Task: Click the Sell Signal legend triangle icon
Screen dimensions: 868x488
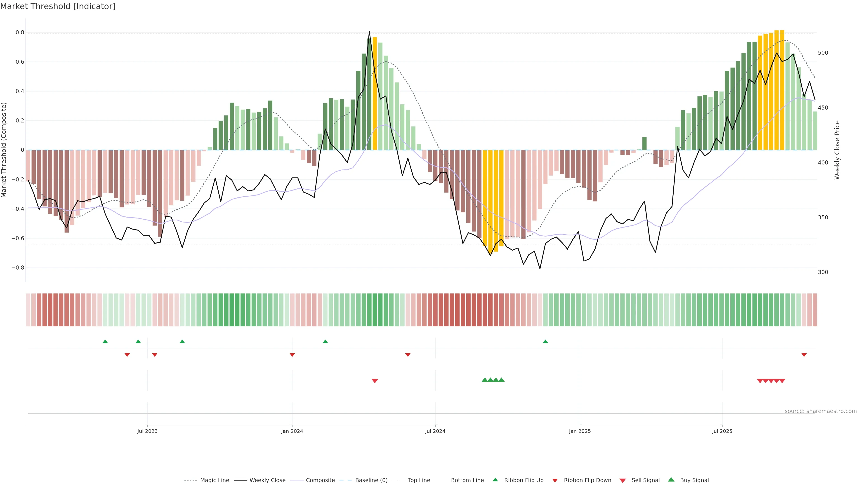Action: point(623,481)
